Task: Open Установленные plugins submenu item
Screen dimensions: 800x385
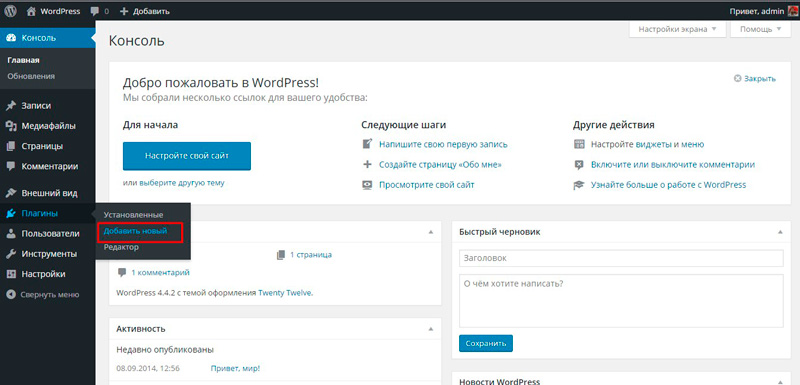Action: point(133,215)
